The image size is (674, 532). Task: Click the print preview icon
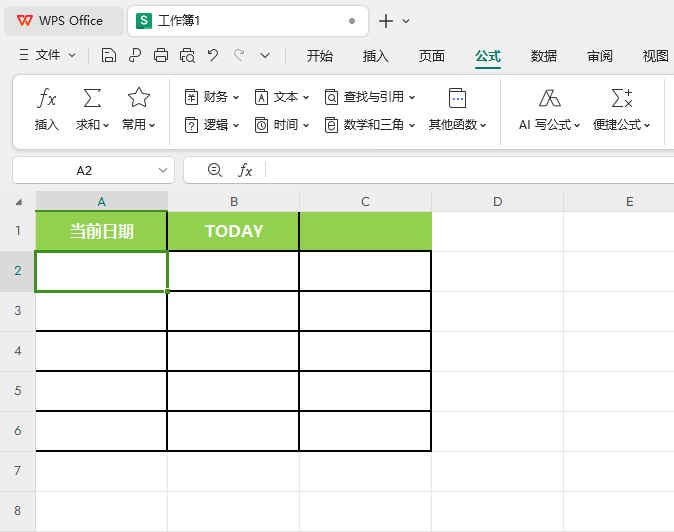[187, 56]
